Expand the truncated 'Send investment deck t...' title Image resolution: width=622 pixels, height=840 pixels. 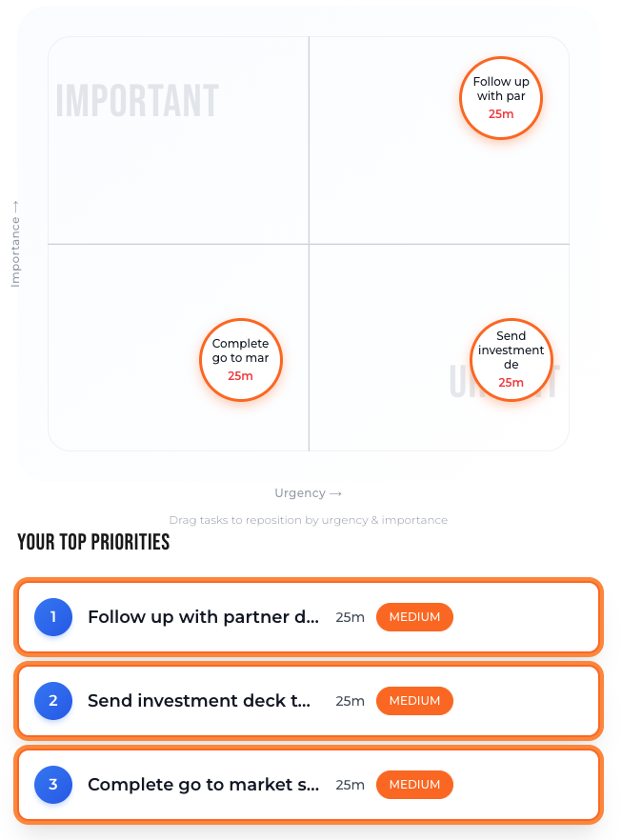tap(200, 701)
